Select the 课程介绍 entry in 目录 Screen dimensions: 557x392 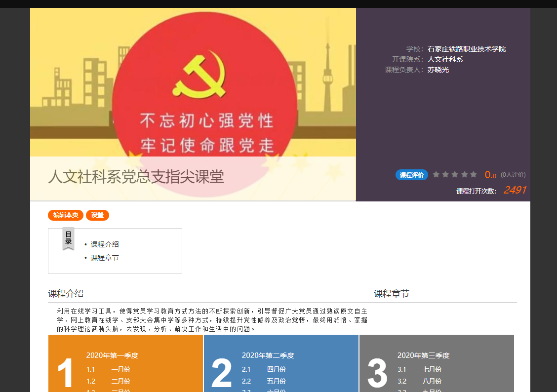click(105, 244)
